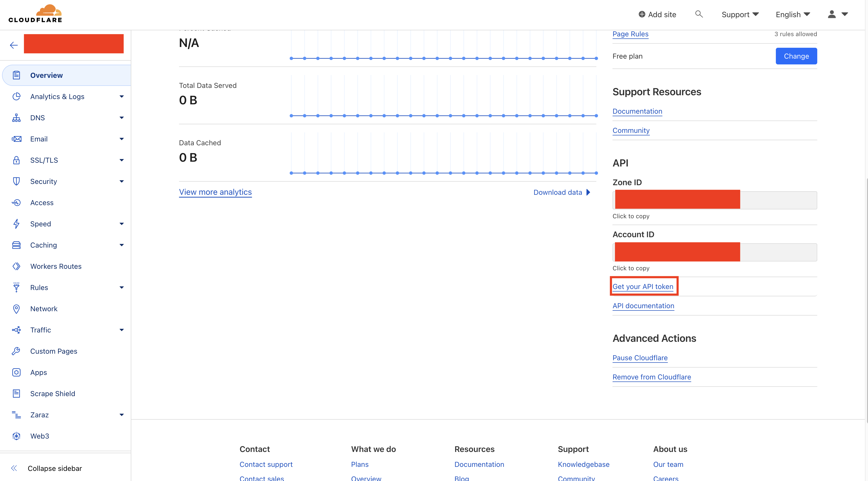Expand the Caching submenu arrow
The image size is (868, 481).
pos(122,245)
